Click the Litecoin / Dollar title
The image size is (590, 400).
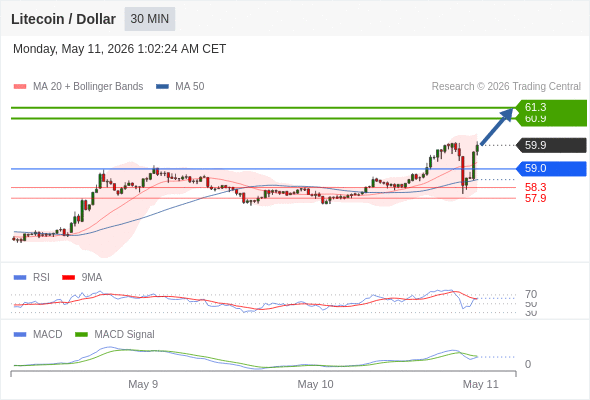pos(63,19)
